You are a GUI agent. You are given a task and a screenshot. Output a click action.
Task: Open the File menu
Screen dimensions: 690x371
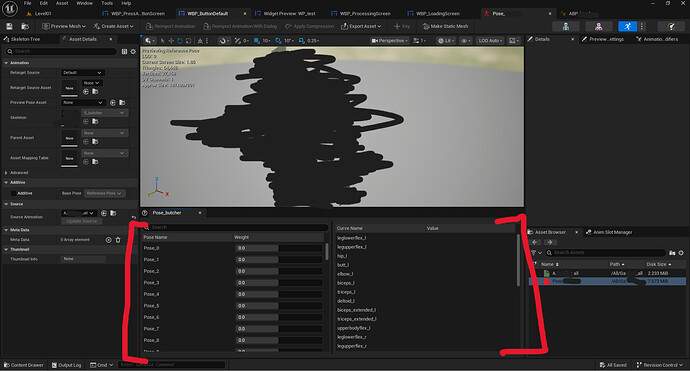tap(27, 3)
